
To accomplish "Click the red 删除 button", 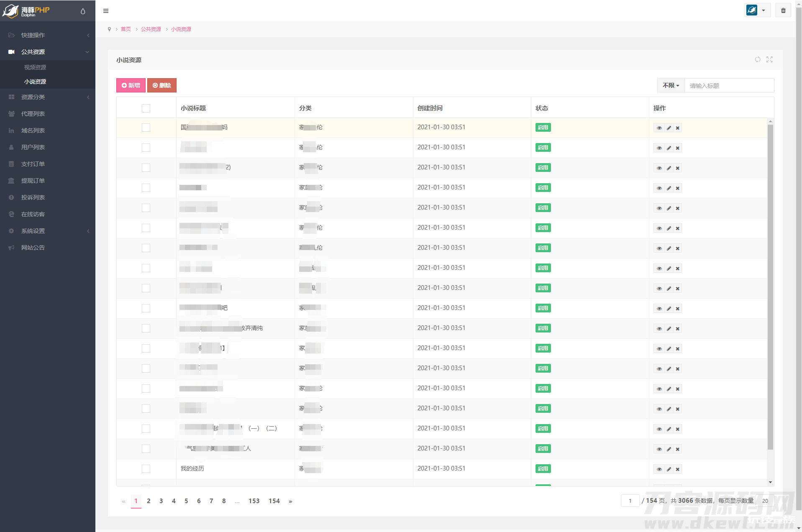I will tap(162, 85).
